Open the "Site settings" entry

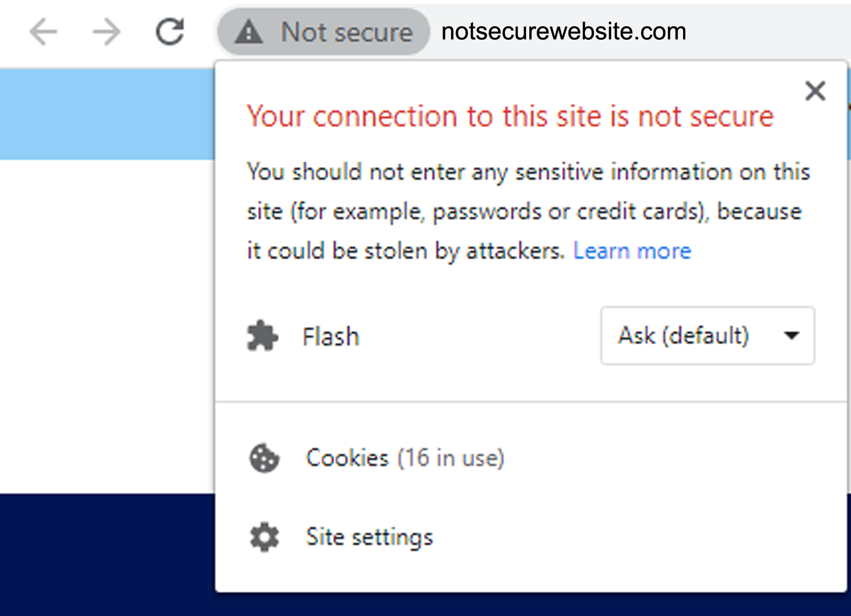[369, 537]
